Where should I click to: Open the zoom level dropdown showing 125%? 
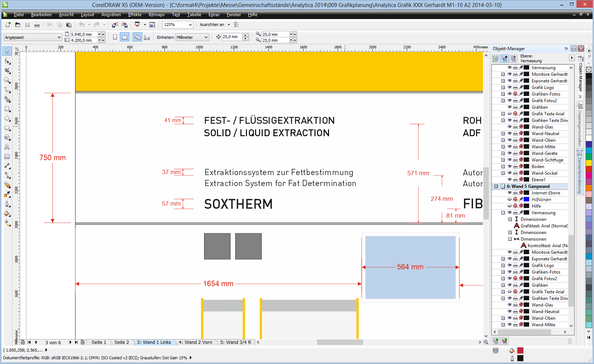coord(190,25)
